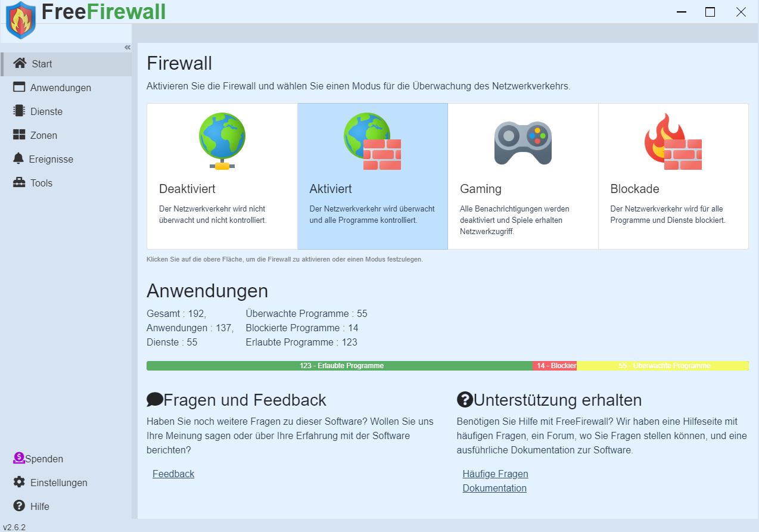Open the Anwendungen section label
759x532 pixels.
pyautogui.click(x=61, y=88)
